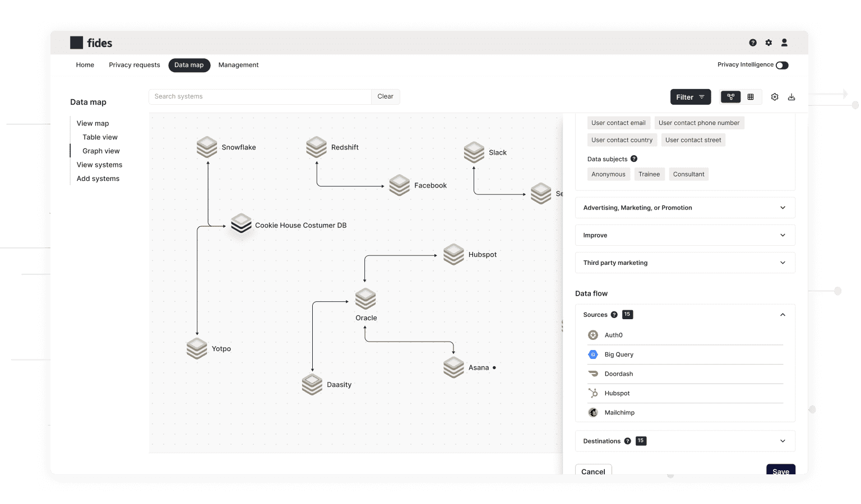Click the User contact email tag
This screenshot has height=504, width=861.
pyautogui.click(x=618, y=123)
